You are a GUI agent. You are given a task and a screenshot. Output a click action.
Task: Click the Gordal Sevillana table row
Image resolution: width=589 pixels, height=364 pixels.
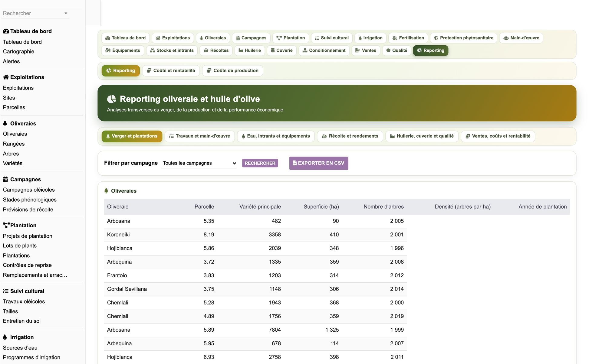(255, 289)
